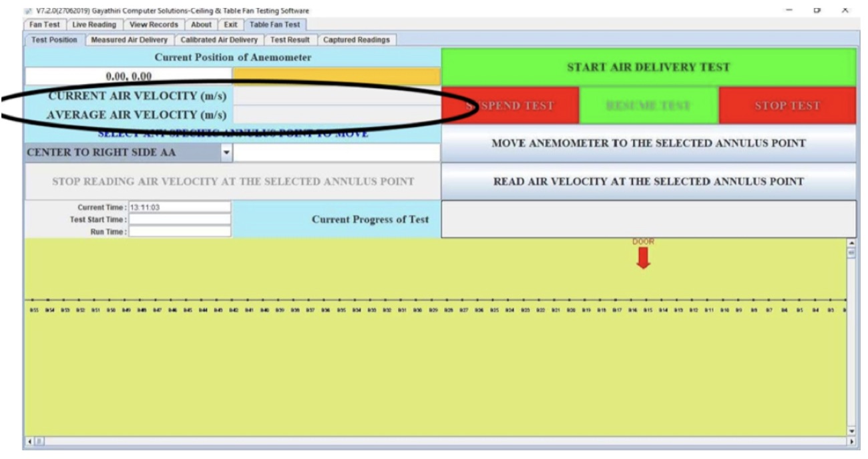Open the Captured Readings sub-tab
Viewport: 868px width, 459px height.
[x=357, y=39]
